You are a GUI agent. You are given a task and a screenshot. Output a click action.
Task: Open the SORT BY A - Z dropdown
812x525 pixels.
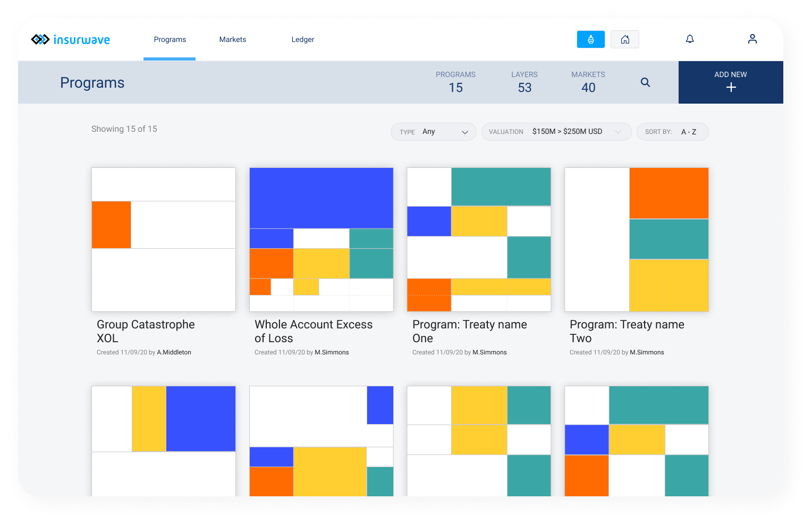[673, 132]
